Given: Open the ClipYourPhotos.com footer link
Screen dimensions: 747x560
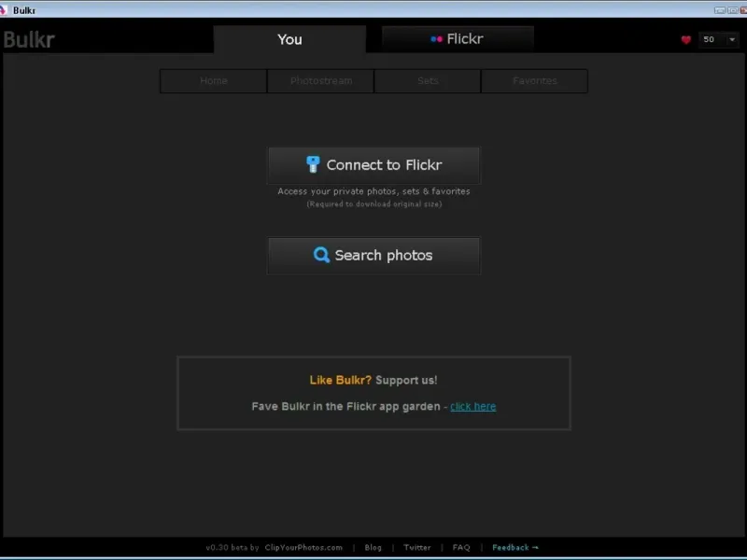Looking at the screenshot, I should [303, 548].
